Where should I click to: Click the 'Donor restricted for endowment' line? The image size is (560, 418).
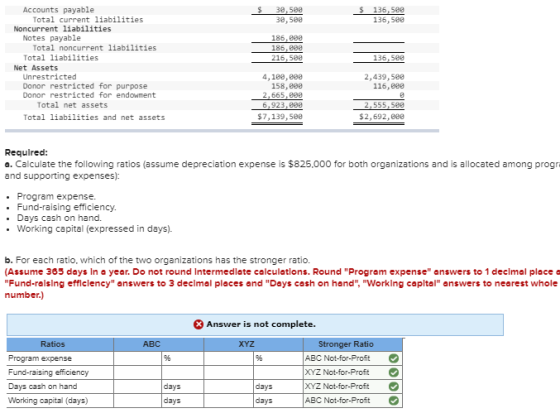pos(89,95)
